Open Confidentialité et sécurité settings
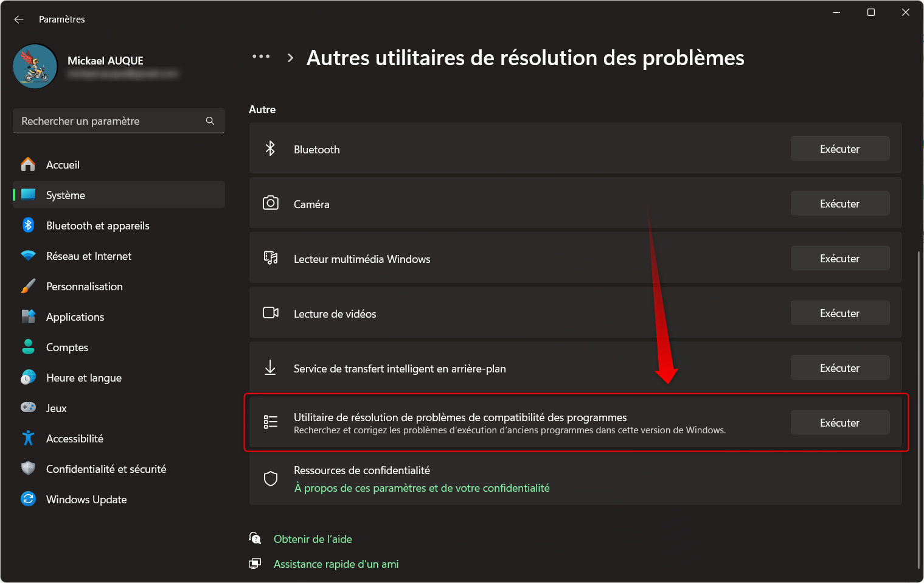924x583 pixels. point(106,469)
